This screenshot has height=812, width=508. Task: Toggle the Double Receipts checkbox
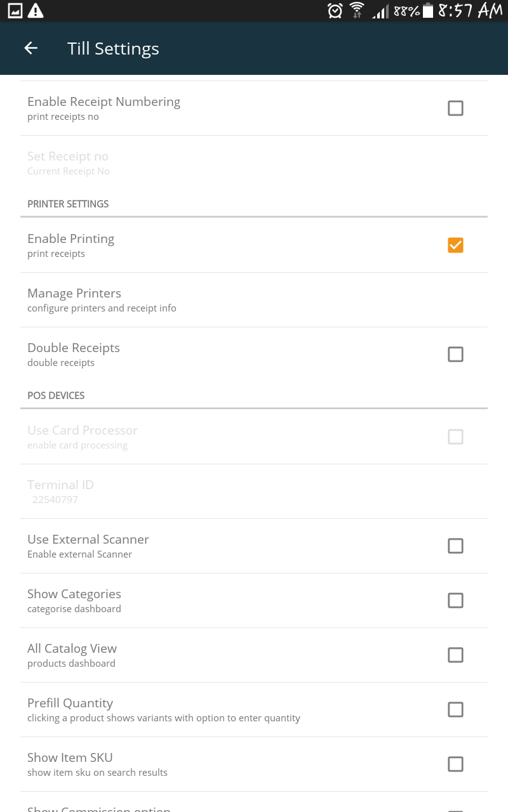(455, 355)
